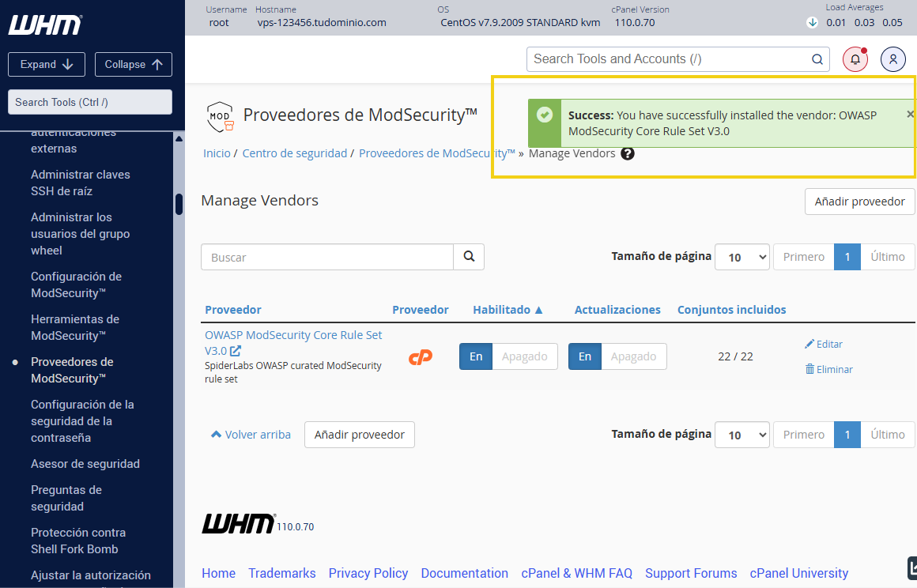
Task: Open Herramientas de ModSecurity menu item
Action: (75, 327)
